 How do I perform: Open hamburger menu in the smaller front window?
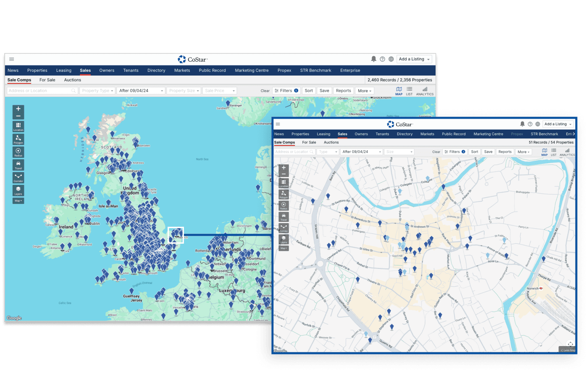point(278,124)
